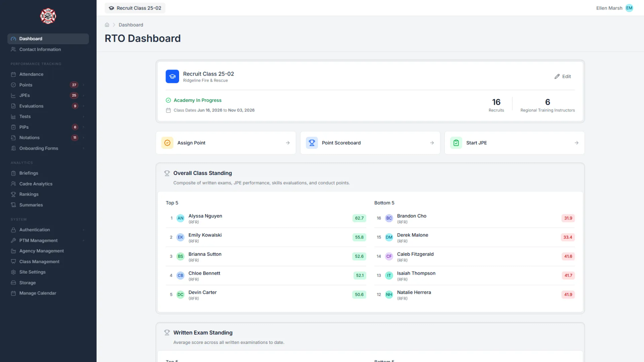Expand the Authentication submenu chevron

click(x=83, y=230)
